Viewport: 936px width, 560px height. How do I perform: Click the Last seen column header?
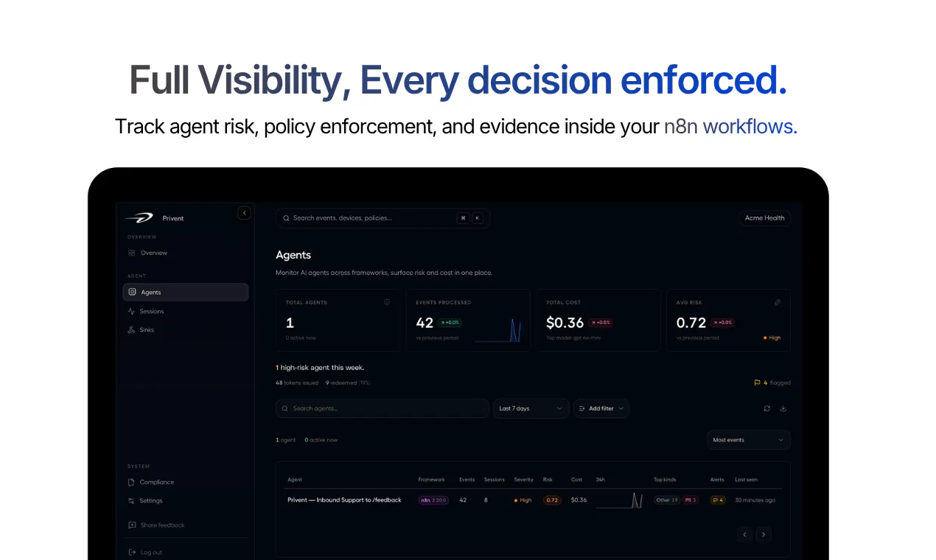(x=746, y=480)
